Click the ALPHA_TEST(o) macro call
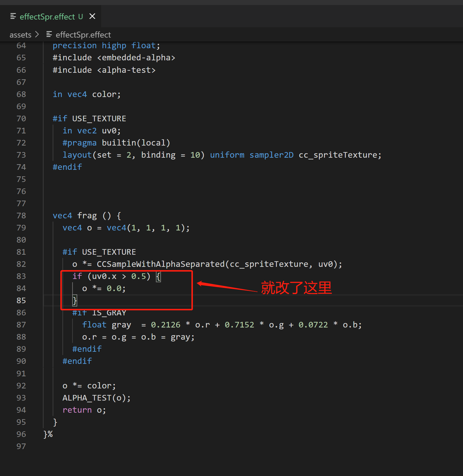The image size is (463, 476). tap(96, 398)
